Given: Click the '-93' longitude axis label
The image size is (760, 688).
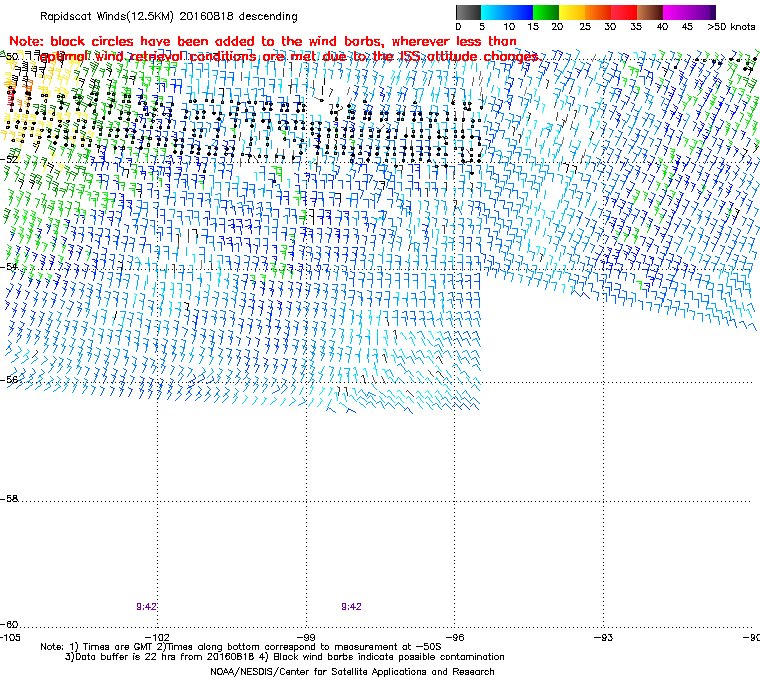Looking at the screenshot, I should [603, 637].
